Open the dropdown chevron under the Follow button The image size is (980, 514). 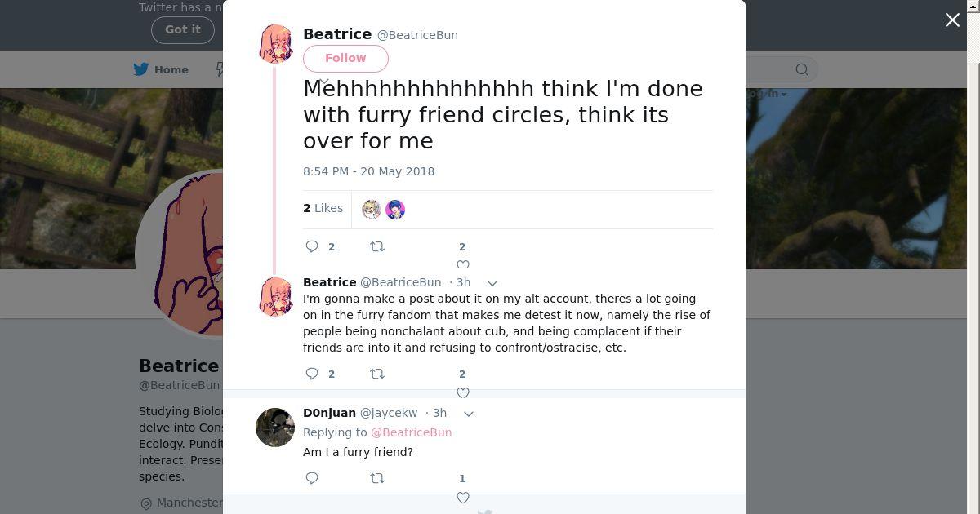click(x=323, y=82)
